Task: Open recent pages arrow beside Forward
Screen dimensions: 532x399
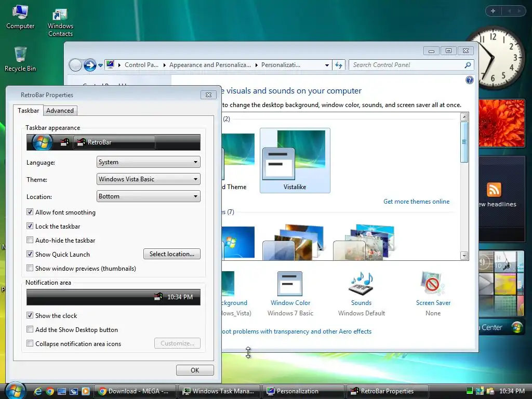Action: (x=100, y=65)
